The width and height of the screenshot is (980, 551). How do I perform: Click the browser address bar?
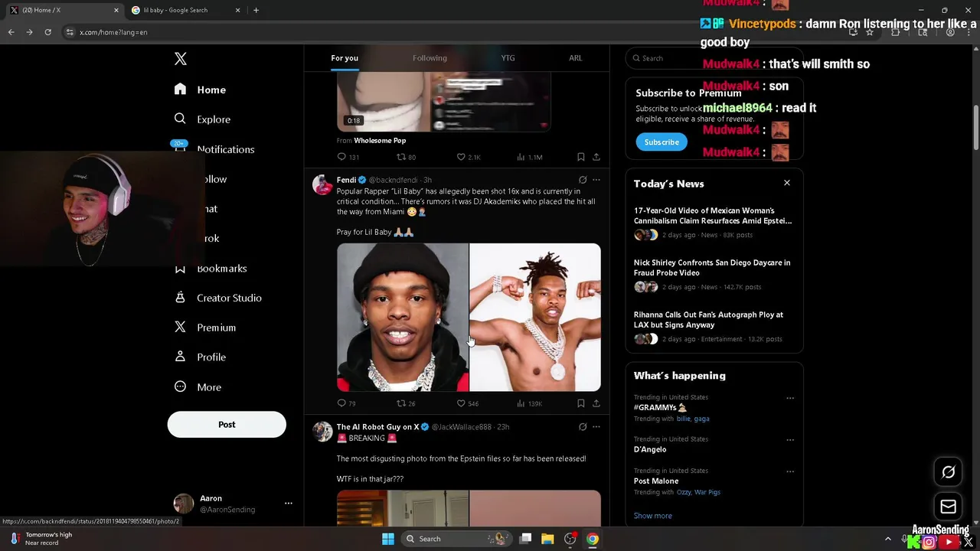coord(459,32)
